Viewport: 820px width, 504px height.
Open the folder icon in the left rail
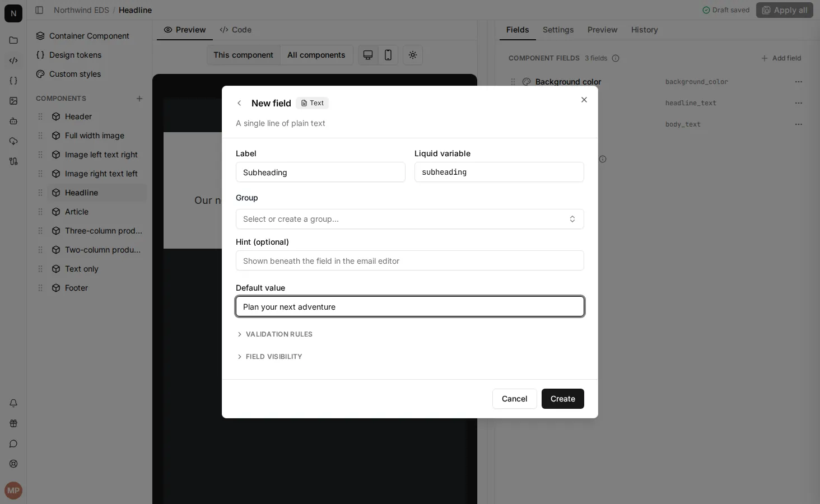point(13,40)
